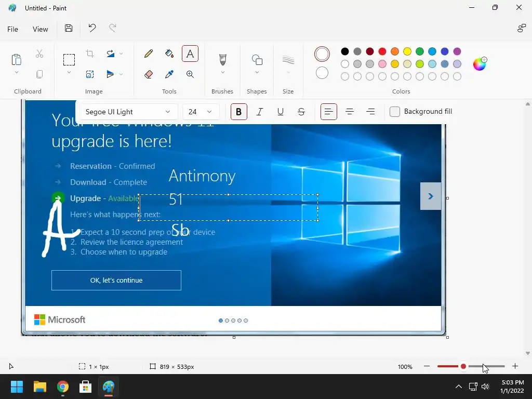Toggle Bold text formatting
The width and height of the screenshot is (532, 399).
[239, 112]
